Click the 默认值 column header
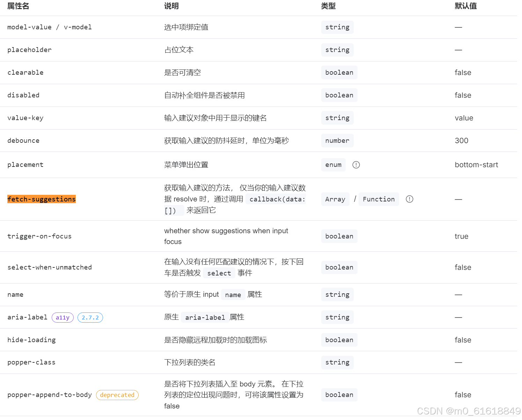The width and height of the screenshot is (522, 420). pyautogui.click(x=466, y=6)
